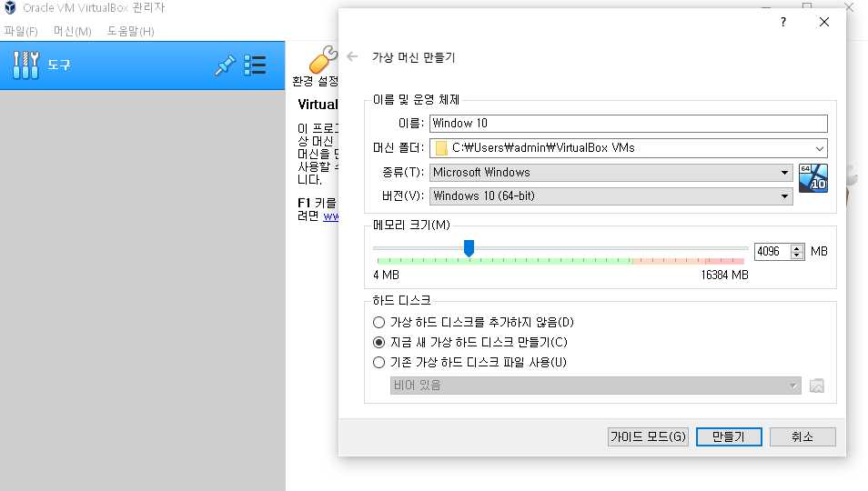Decrease memory size with the down stepper arrow
Image resolution: width=868 pixels, height=491 pixels.
797,256
